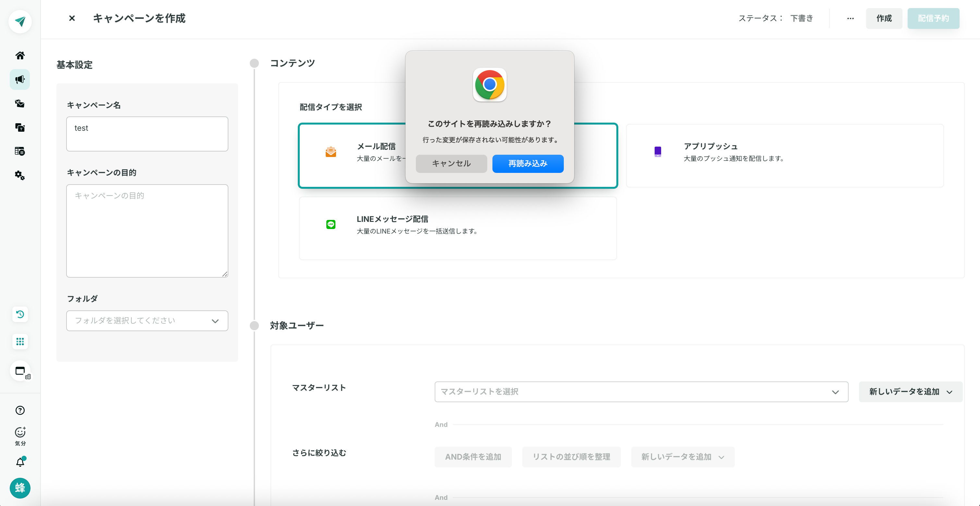
Task: Open the notifications bell icon
Action: pyautogui.click(x=20, y=462)
